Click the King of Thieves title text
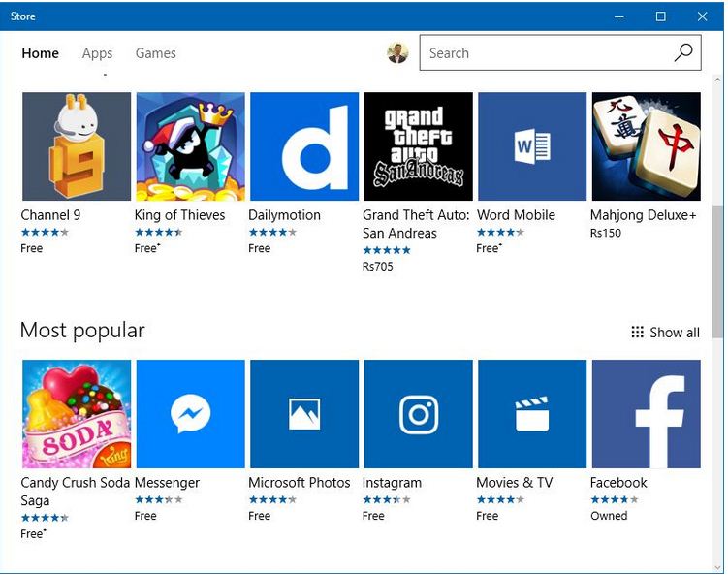The width and height of the screenshot is (728, 575). point(179,215)
